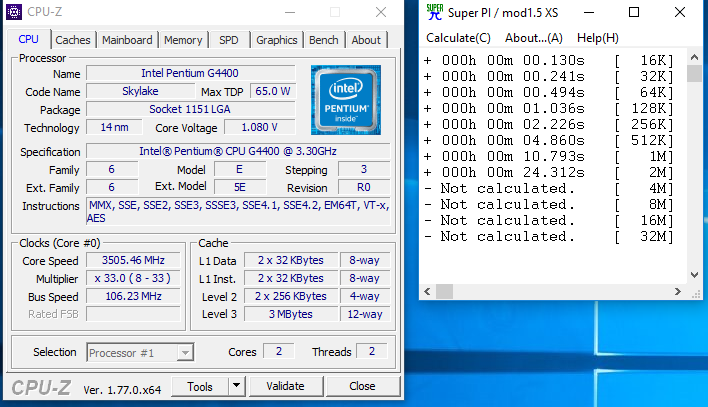Screen dimensions: 708x407
Task: Expand the Tools dropdown arrow
Action: 237,386
